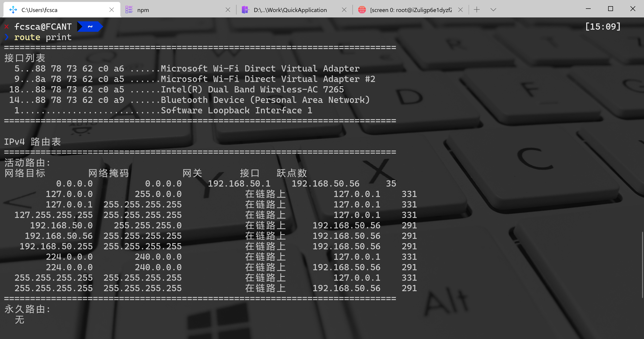Viewport: 644px width, 339px height.
Task: Click the 活动路由 label
Action: tap(27, 163)
